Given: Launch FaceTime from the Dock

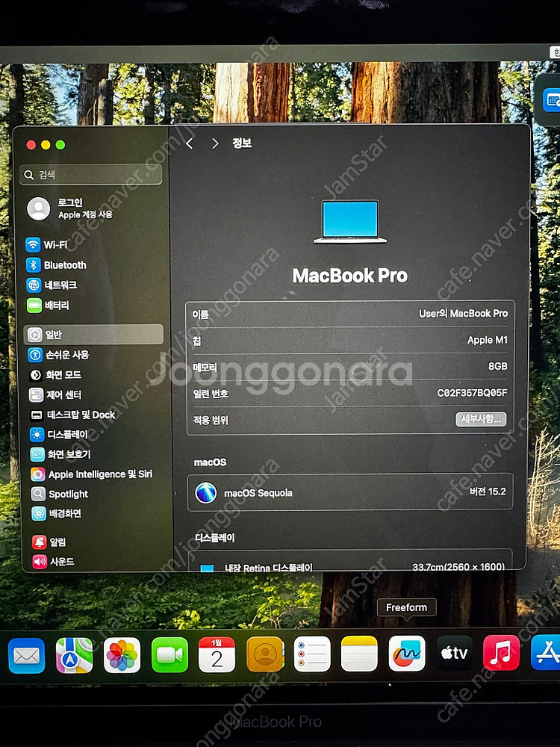Looking at the screenshot, I should [169, 656].
